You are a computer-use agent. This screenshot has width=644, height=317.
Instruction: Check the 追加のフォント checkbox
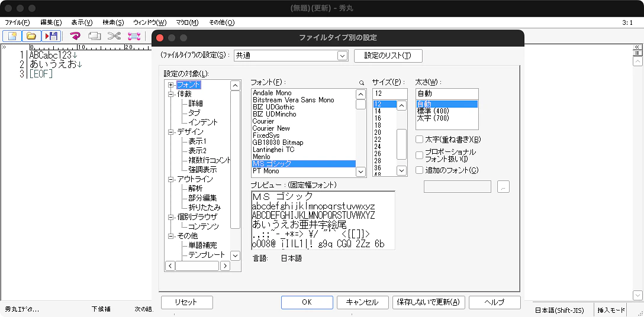419,170
